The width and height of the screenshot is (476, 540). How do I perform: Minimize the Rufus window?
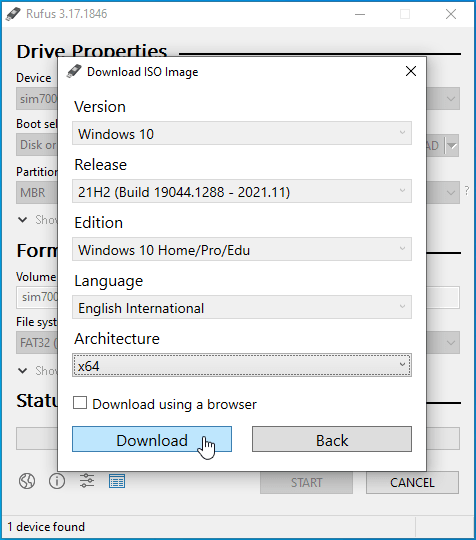click(360, 14)
